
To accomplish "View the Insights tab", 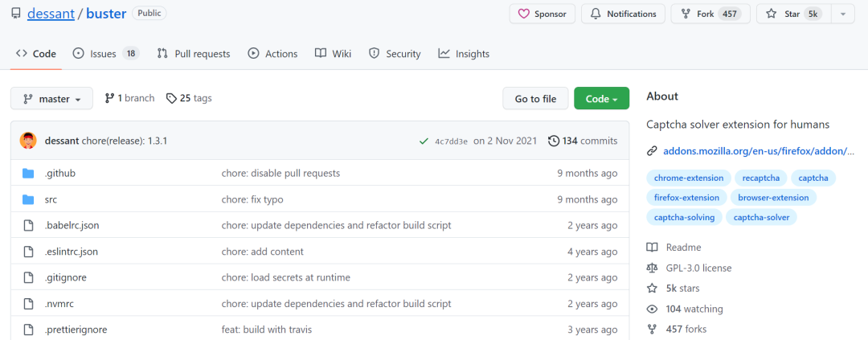I will (x=464, y=54).
